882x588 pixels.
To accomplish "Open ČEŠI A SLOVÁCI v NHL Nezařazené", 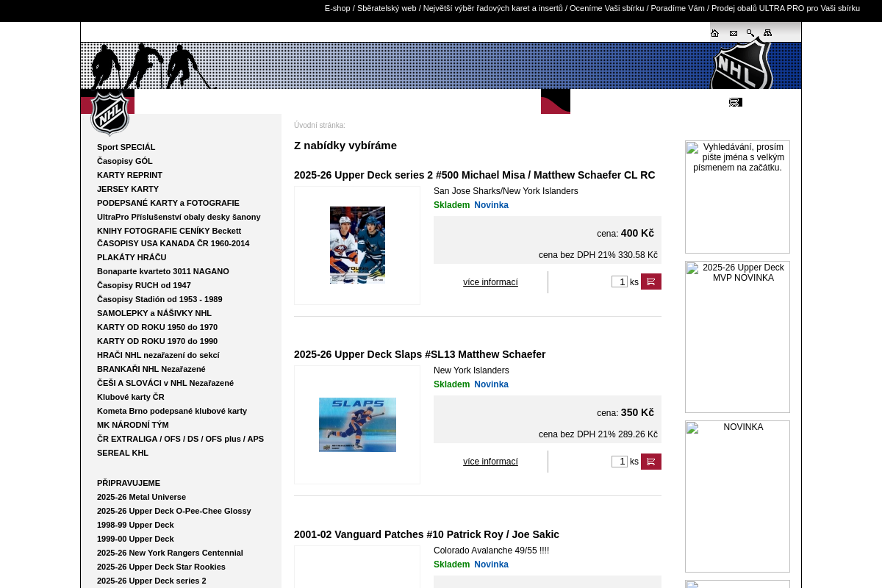I will tap(165, 383).
